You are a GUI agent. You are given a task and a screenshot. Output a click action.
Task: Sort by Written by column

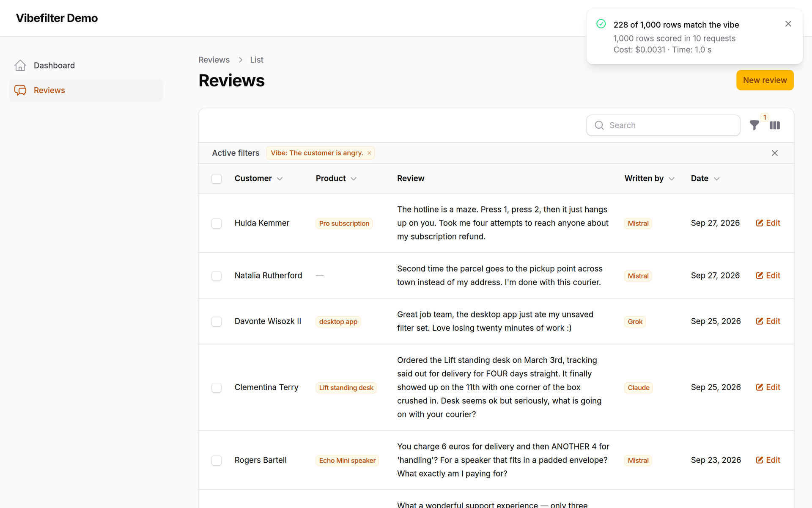(649, 179)
